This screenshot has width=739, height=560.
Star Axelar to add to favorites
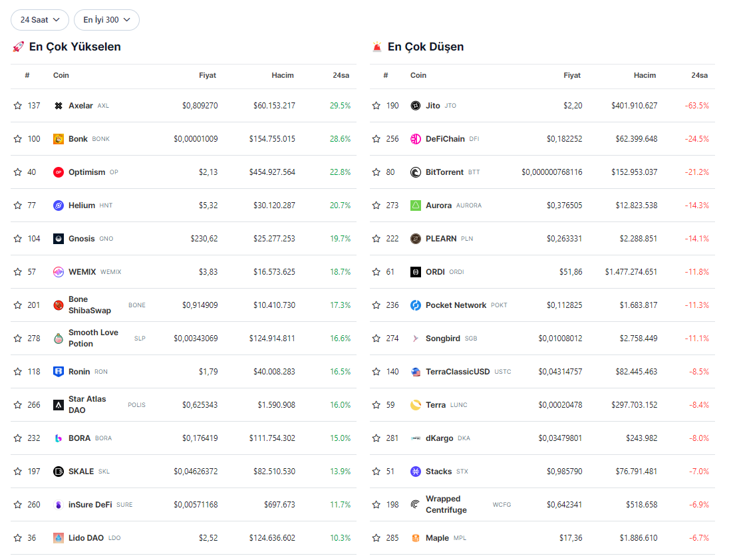tap(18, 106)
